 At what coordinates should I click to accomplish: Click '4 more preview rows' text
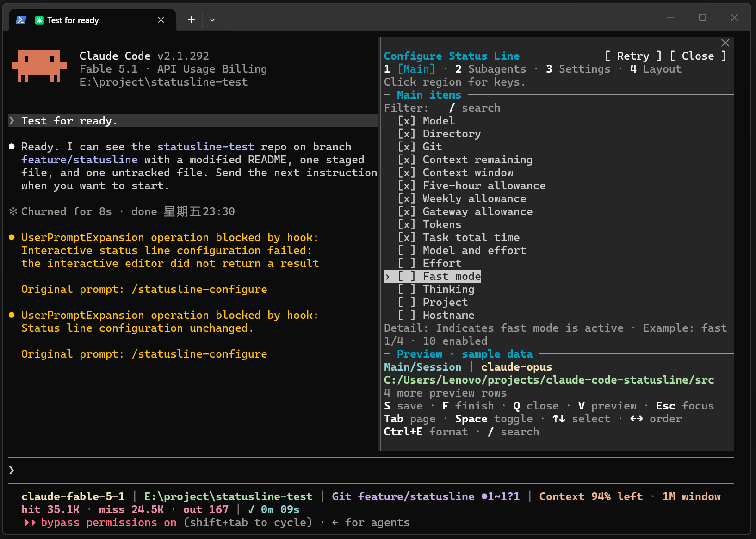click(445, 393)
